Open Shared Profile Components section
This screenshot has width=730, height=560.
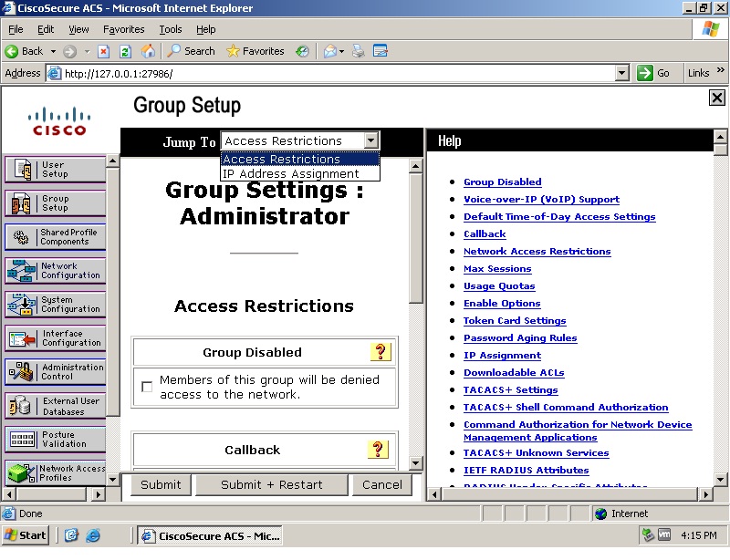tap(55, 237)
